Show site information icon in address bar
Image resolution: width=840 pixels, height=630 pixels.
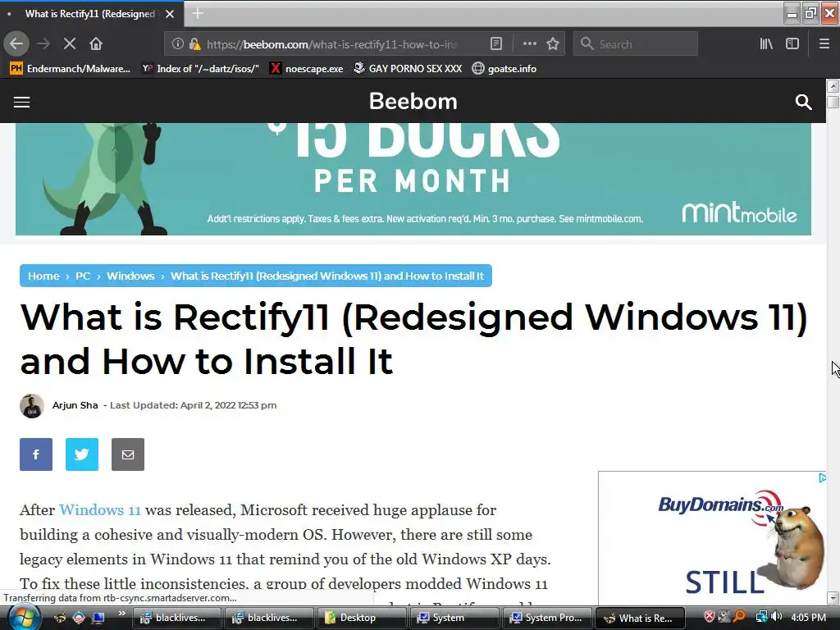pos(177,44)
